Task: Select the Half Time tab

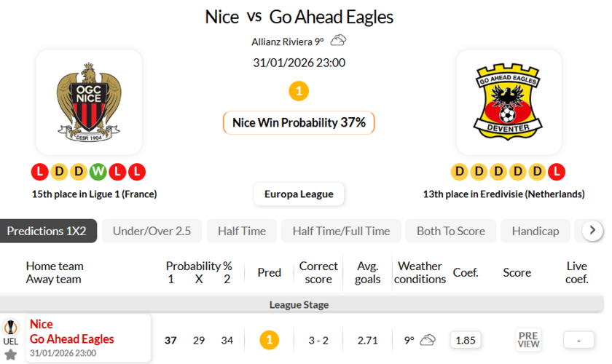Action: [242, 232]
